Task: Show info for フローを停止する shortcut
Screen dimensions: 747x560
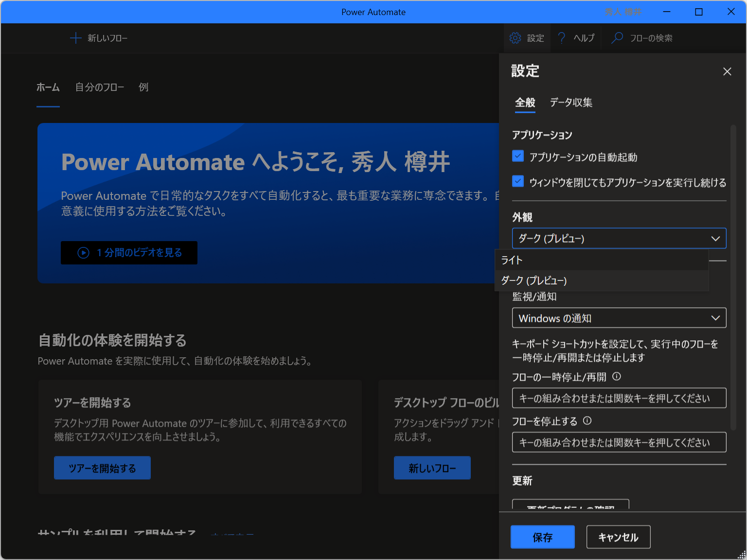Action: (587, 421)
